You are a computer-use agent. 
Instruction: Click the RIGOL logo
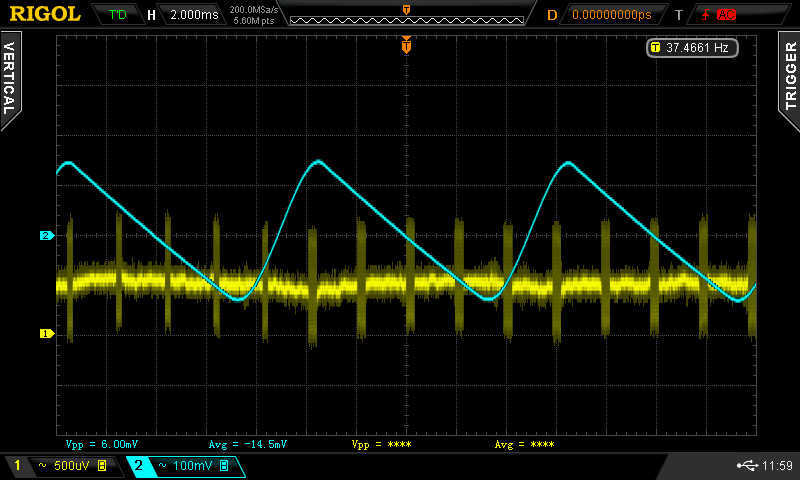(x=45, y=14)
